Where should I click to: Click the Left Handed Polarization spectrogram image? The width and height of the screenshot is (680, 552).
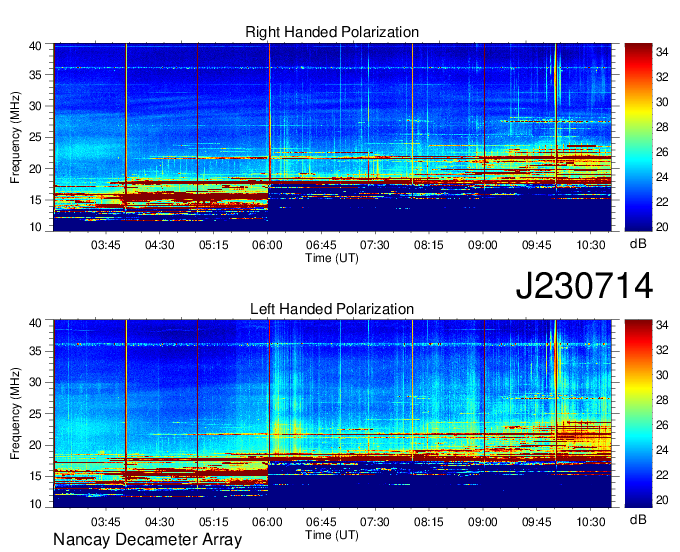coord(332,414)
